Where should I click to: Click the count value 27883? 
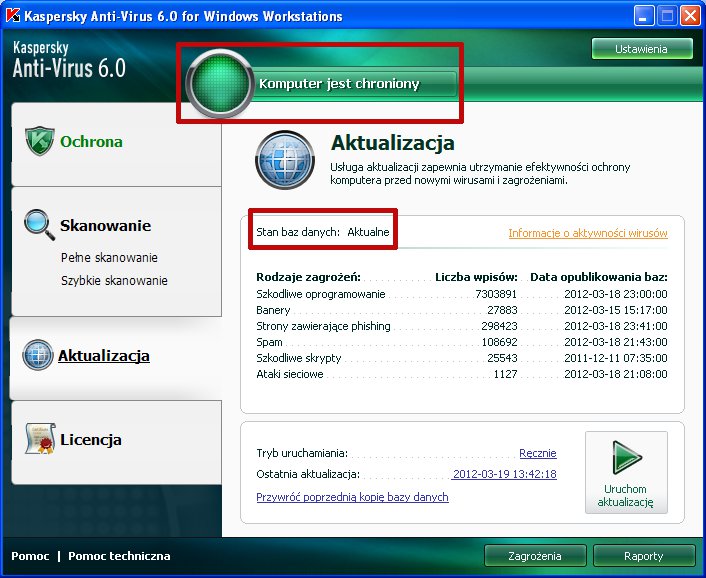(x=502, y=310)
